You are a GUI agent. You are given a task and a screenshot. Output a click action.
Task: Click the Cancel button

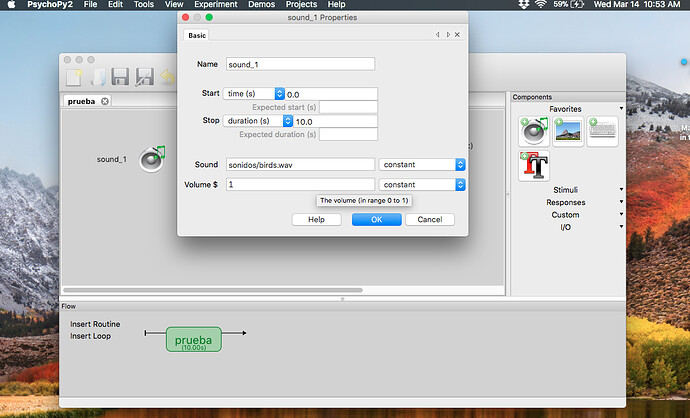429,220
